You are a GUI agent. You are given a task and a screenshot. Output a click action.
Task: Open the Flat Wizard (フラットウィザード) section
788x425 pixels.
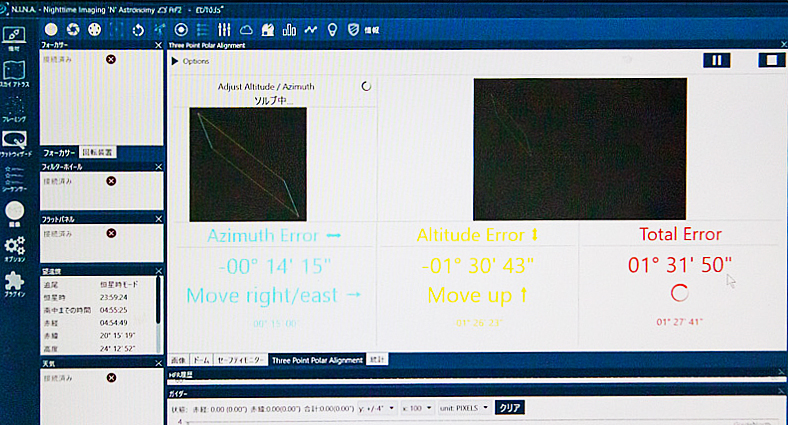click(x=15, y=144)
